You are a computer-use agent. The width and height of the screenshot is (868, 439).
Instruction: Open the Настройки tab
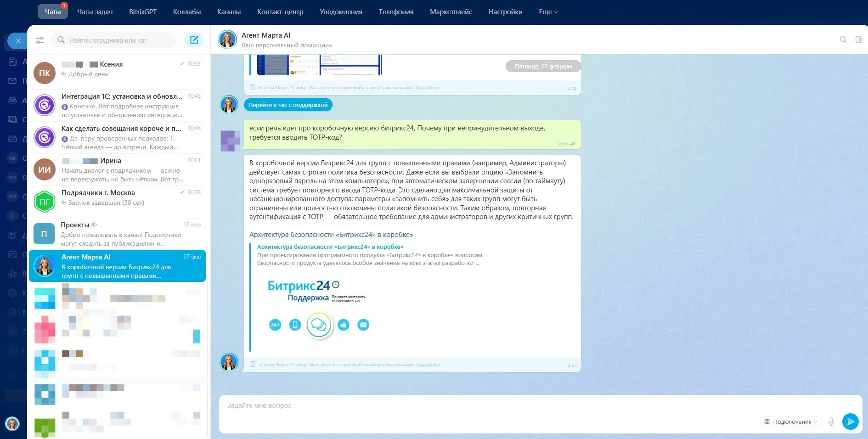pos(505,12)
